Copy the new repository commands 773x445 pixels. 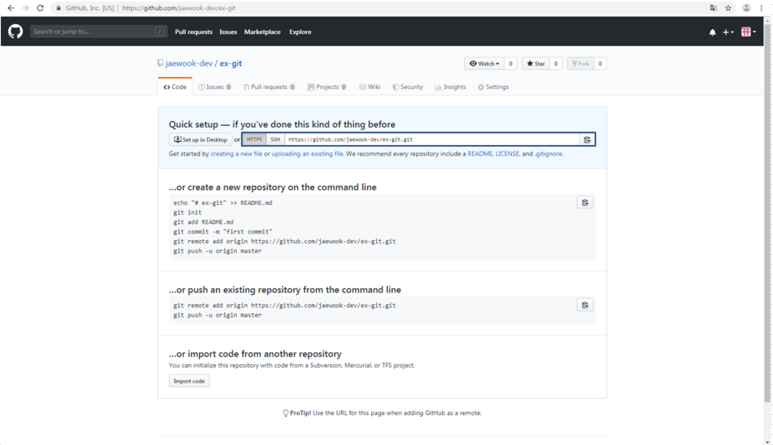tap(585, 203)
